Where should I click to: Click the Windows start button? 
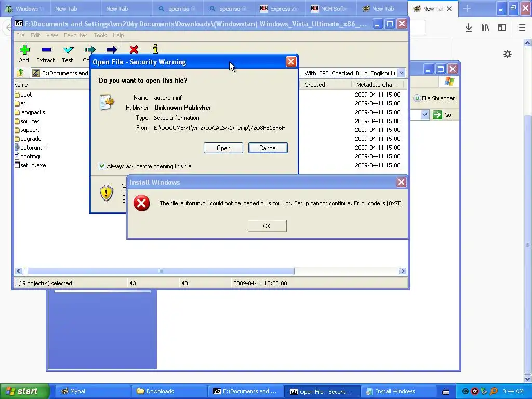(x=24, y=391)
